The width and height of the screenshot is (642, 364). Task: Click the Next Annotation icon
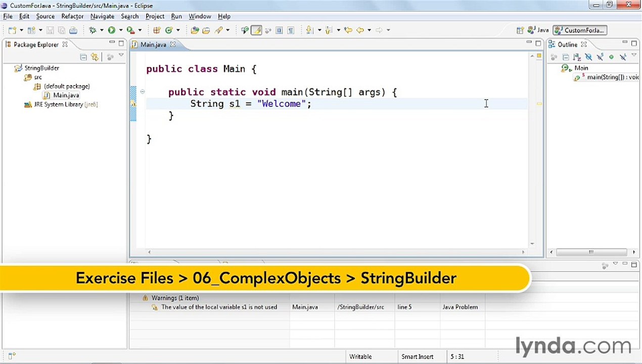pyautogui.click(x=309, y=30)
